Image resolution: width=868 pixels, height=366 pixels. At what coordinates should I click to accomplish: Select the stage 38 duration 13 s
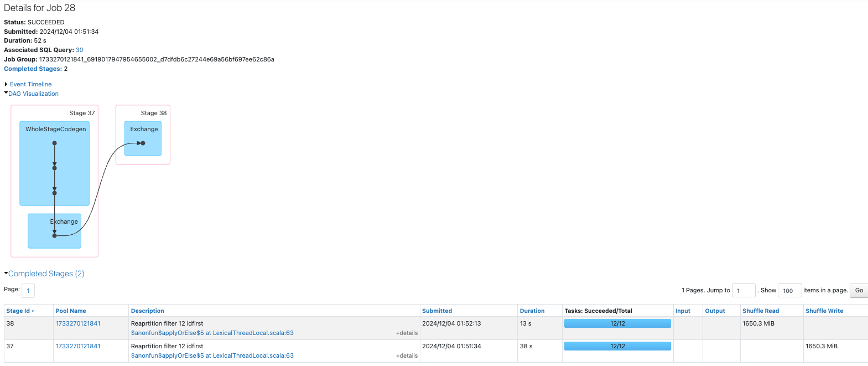coord(526,323)
